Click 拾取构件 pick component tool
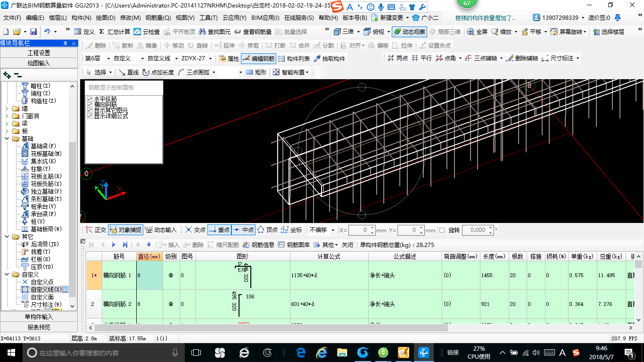The width and height of the screenshot is (644, 362). (x=329, y=58)
